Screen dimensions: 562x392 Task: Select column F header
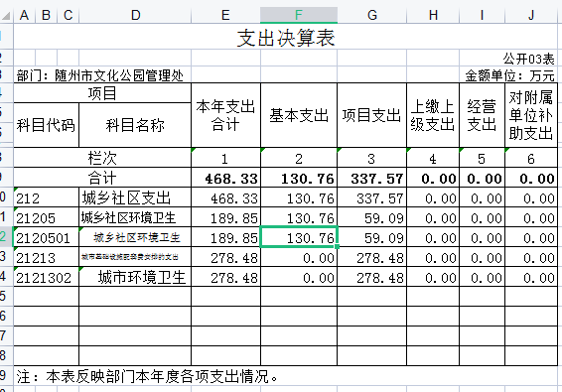[299, 15]
